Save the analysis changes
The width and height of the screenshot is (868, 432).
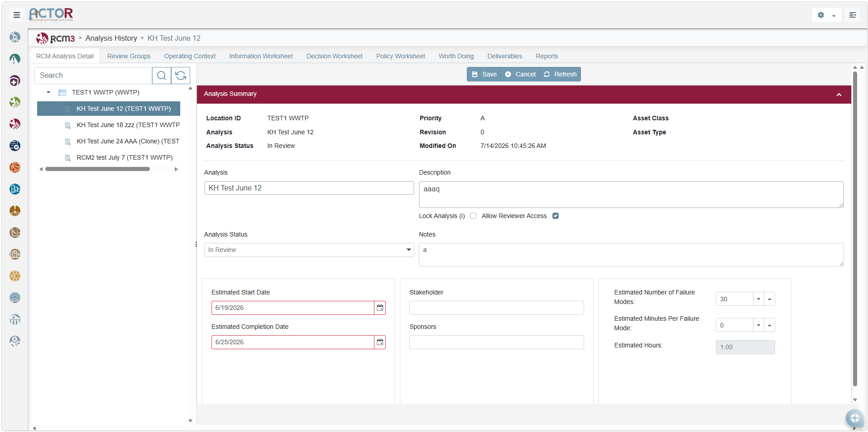pyautogui.click(x=484, y=74)
